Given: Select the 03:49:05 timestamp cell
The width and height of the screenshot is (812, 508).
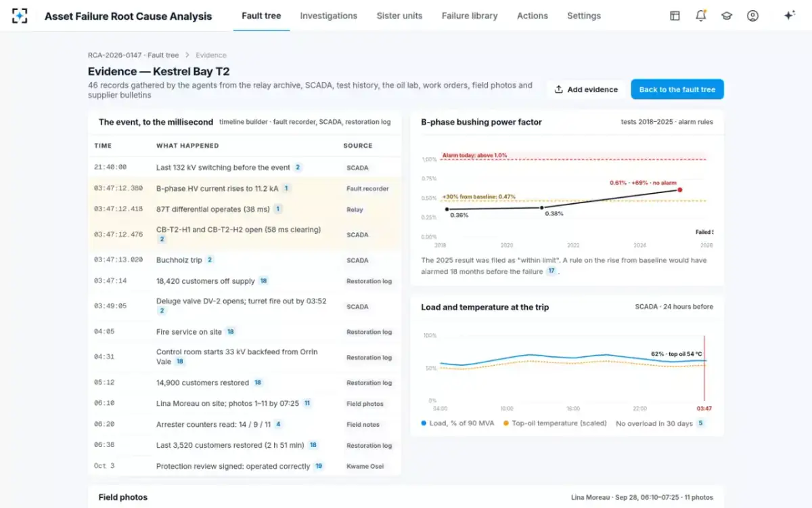Looking at the screenshot, I should point(110,306).
